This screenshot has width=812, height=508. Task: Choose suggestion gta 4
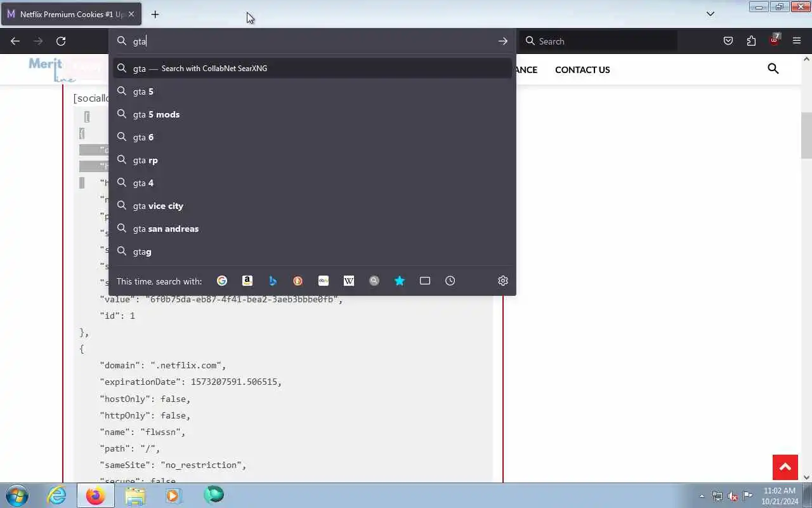pyautogui.click(x=313, y=183)
